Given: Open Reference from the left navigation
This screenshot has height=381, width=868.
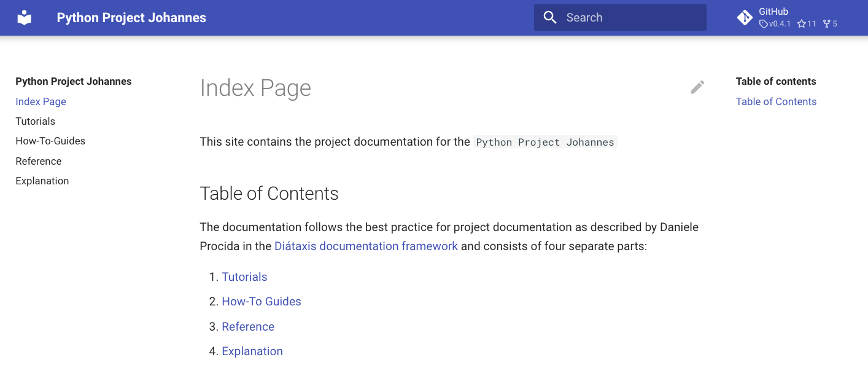Looking at the screenshot, I should [x=38, y=161].
